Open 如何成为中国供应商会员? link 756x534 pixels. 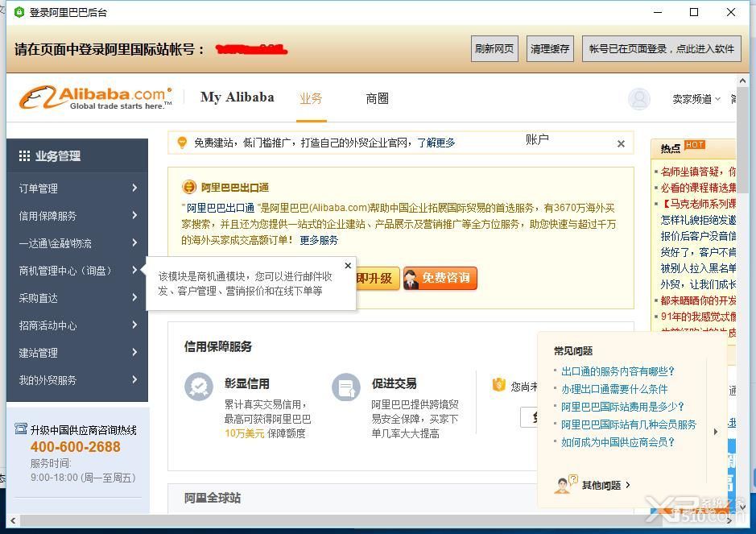point(618,442)
